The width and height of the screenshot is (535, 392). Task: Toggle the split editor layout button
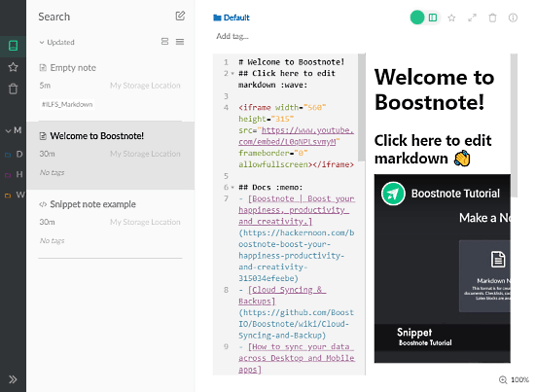pos(433,18)
